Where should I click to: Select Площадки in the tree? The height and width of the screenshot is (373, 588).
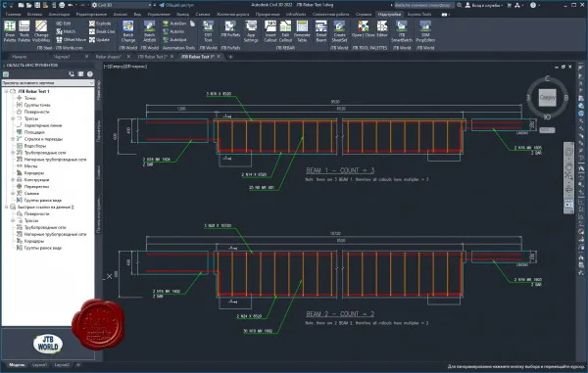coord(34,132)
